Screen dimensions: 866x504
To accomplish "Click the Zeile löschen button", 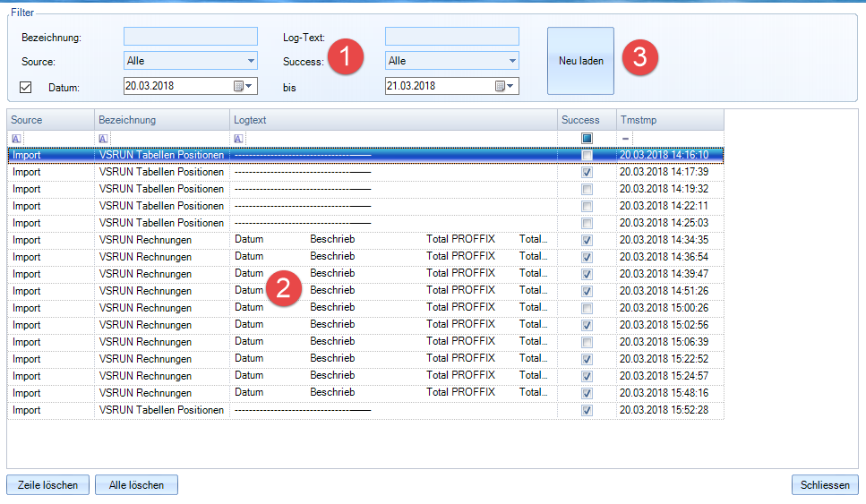I will coord(48,485).
